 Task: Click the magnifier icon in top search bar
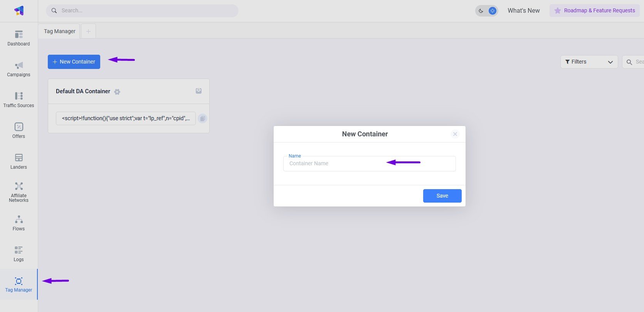[54, 11]
